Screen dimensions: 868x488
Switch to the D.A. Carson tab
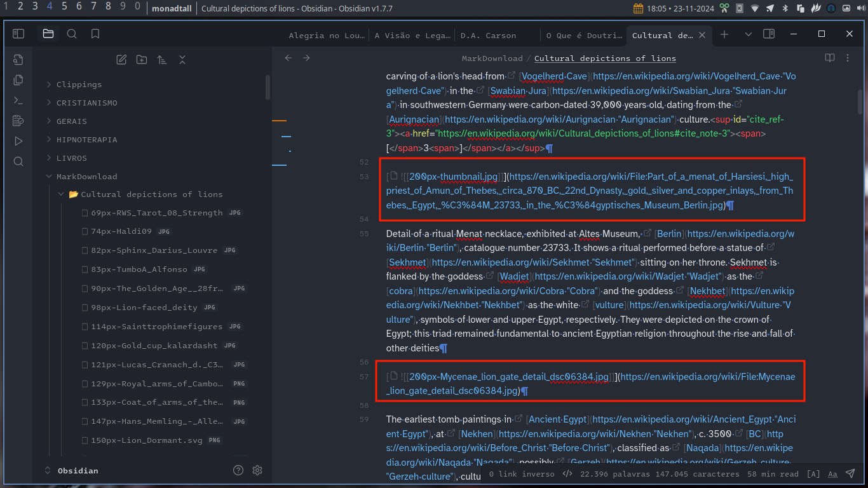coord(488,36)
